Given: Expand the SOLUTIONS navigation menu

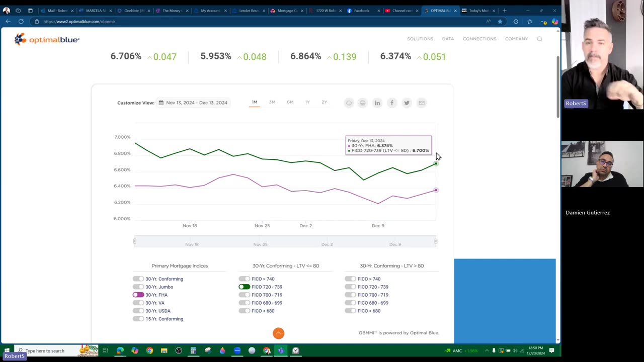Looking at the screenshot, I should [420, 39].
